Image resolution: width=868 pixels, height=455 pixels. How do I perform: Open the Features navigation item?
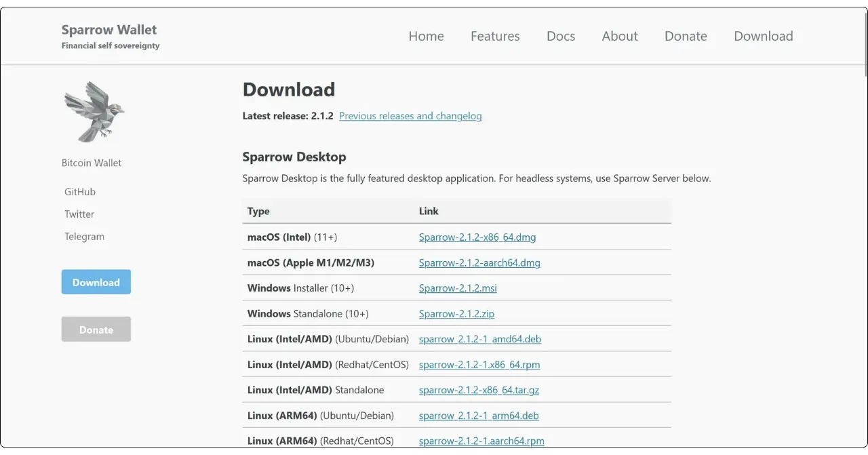click(495, 37)
